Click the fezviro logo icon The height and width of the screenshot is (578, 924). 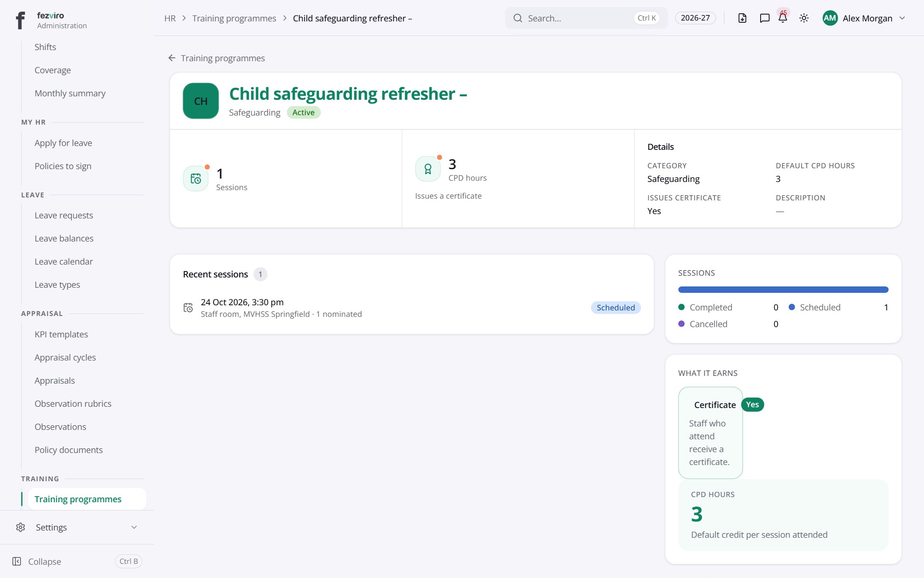click(x=20, y=20)
